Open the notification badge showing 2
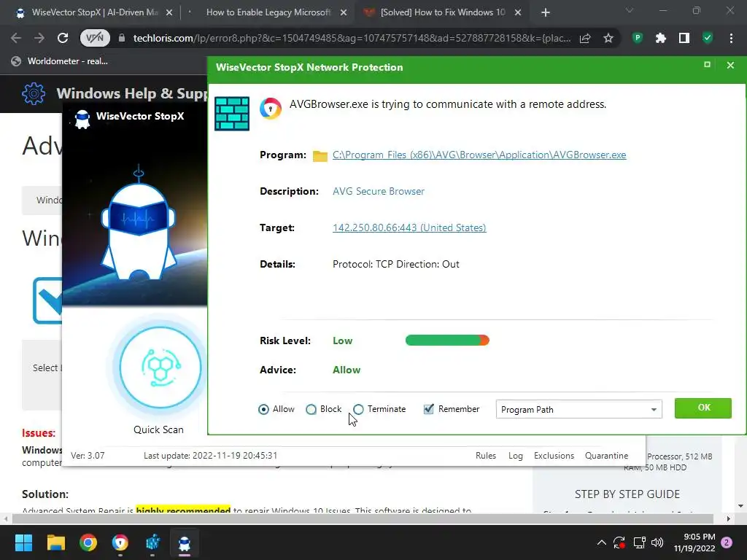The image size is (747, 560). pyautogui.click(x=727, y=542)
